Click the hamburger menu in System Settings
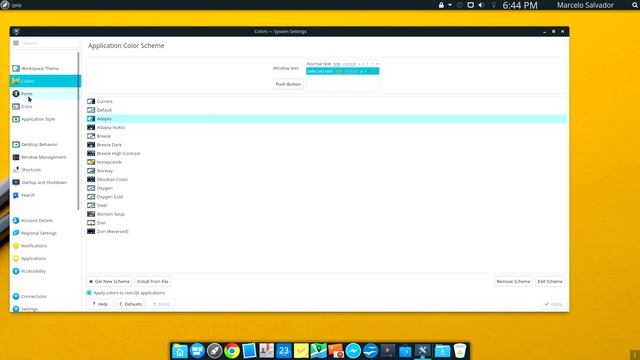Viewport: 640px width, 360px height. 16,43
